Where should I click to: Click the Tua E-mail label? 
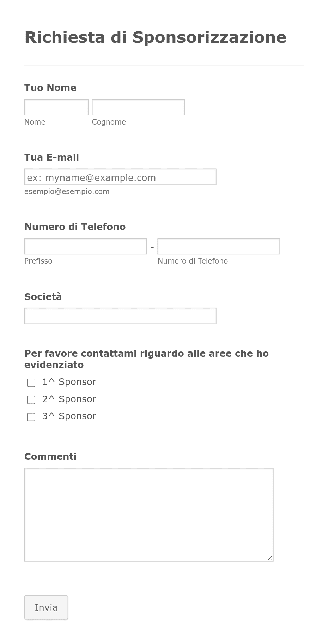coord(51,157)
